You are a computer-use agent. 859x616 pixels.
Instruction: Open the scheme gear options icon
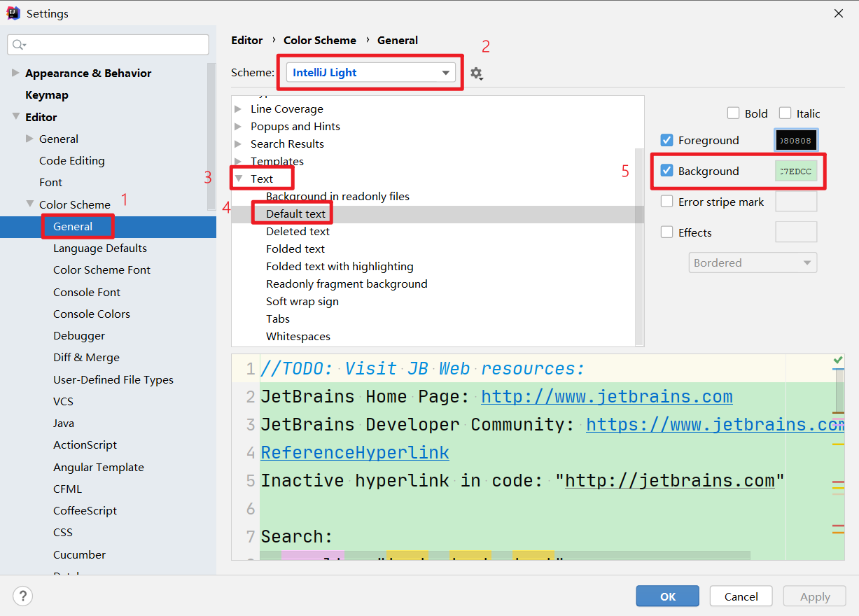tap(477, 73)
